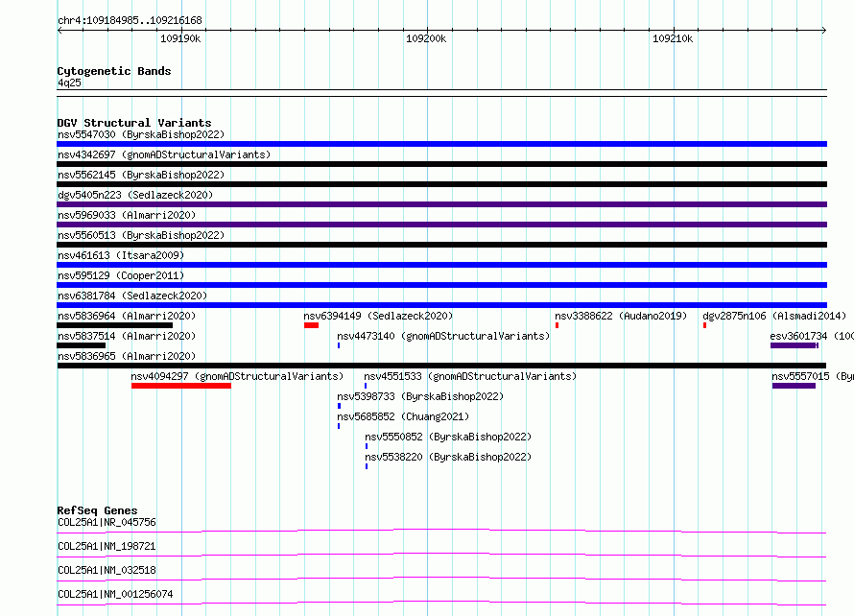854x616 pixels.
Task: Click the DGV Structural Variants track title
Action: 134,123
